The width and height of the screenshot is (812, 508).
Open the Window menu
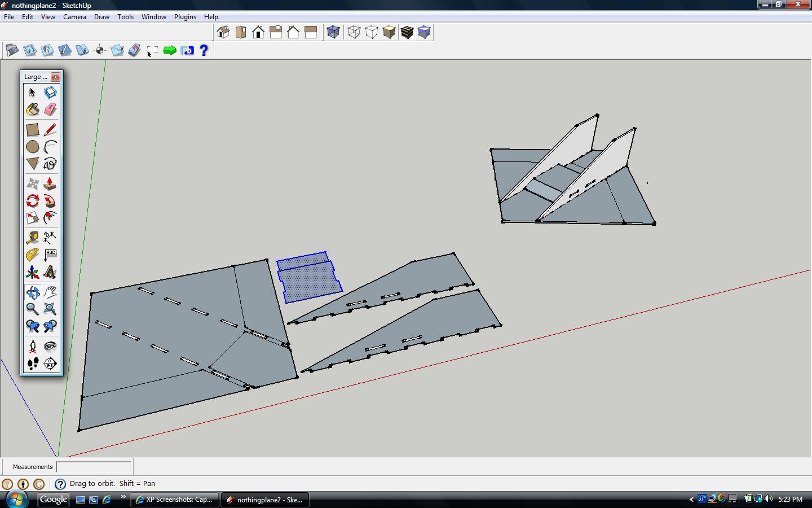pos(153,17)
